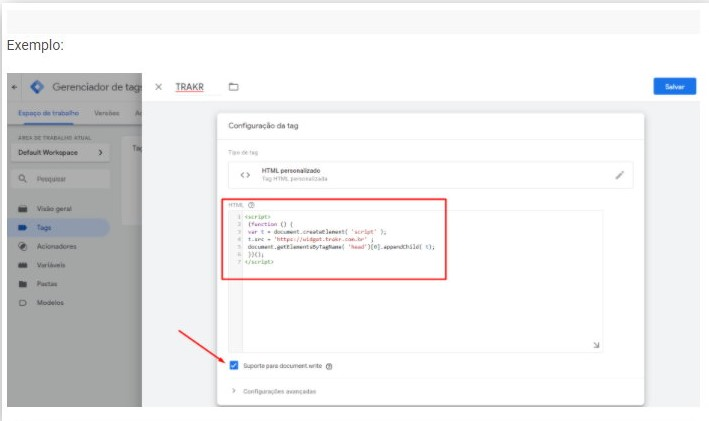Open Variáveis in the sidebar

51,265
